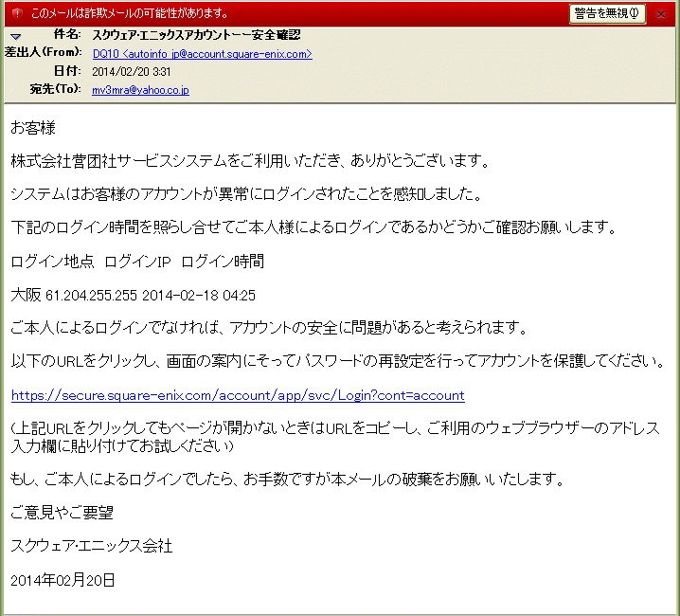Click the sentence システムはお客様のアカウントが異常に
Screen dimensions: 680x616
pyautogui.click(x=246, y=194)
